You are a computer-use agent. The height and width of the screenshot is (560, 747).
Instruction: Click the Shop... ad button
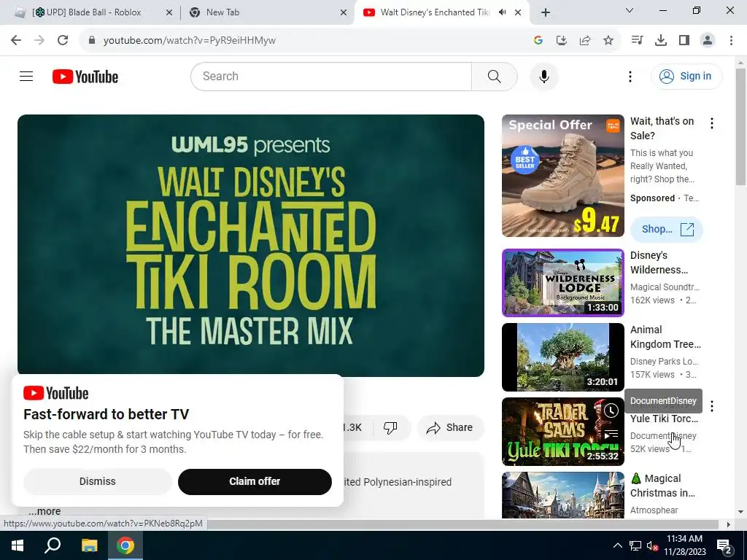coord(667,230)
